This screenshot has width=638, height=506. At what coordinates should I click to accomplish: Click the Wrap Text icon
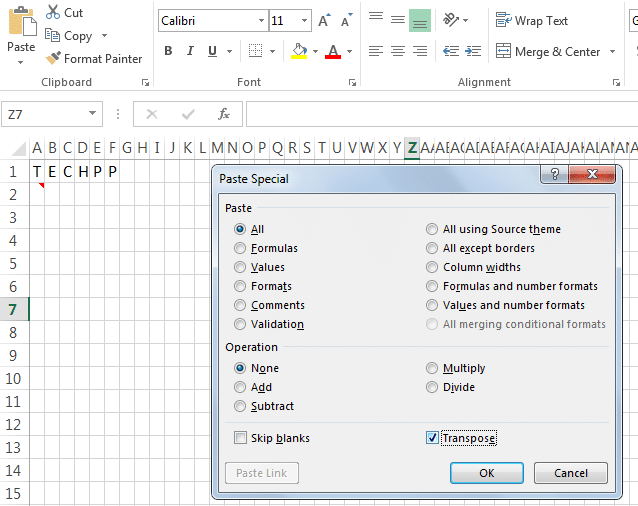(503, 20)
